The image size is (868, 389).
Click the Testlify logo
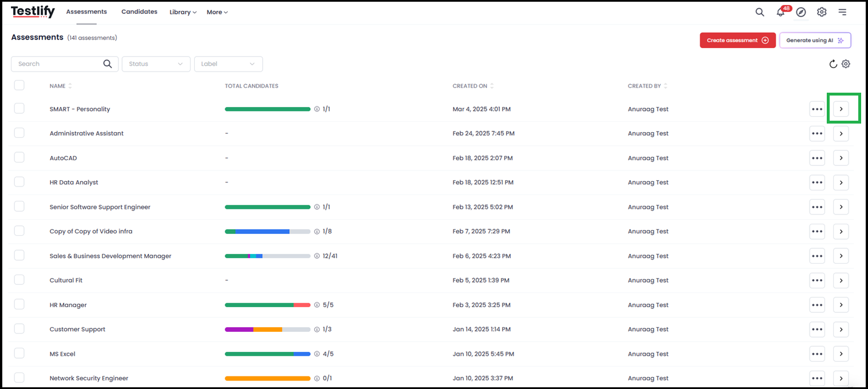tap(33, 11)
